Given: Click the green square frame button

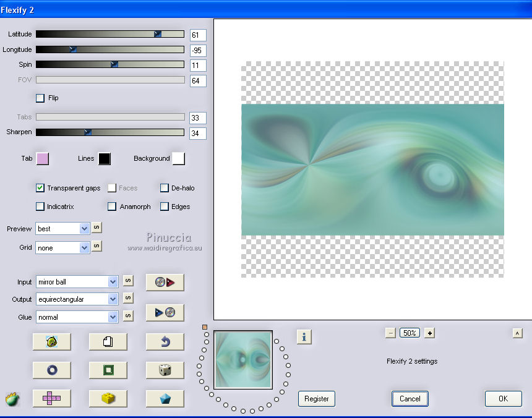Looking at the screenshot, I should [108, 370].
